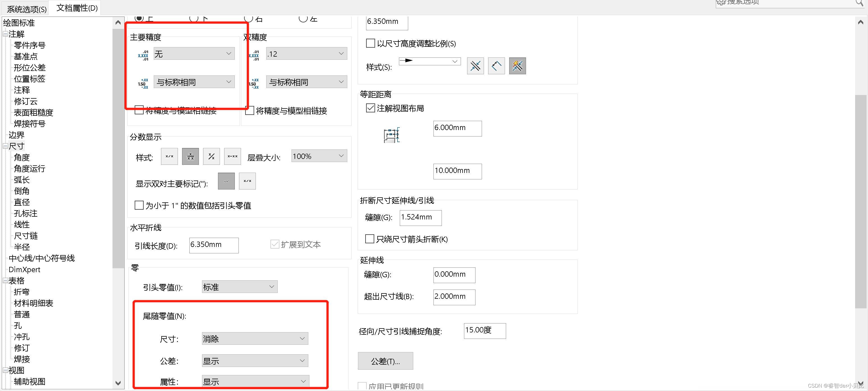This screenshot has height=391, width=868.
Task: Click the 引线长度 input field
Action: tap(213, 245)
